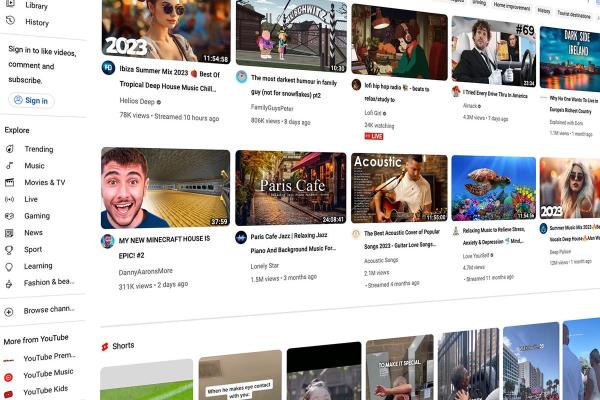Select the Gaming icon in Explore

click(x=9, y=216)
